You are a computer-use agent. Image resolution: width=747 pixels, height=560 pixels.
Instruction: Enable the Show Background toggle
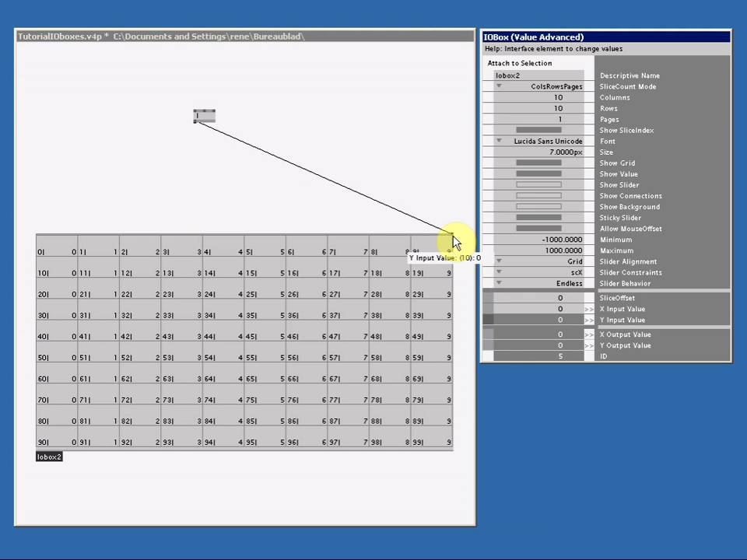[x=538, y=207]
